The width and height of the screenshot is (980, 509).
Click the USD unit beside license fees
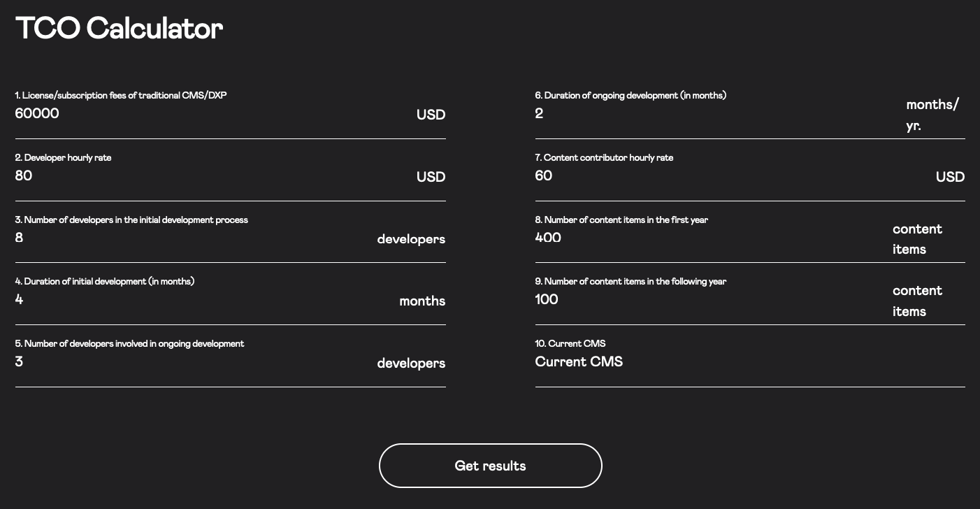click(431, 115)
